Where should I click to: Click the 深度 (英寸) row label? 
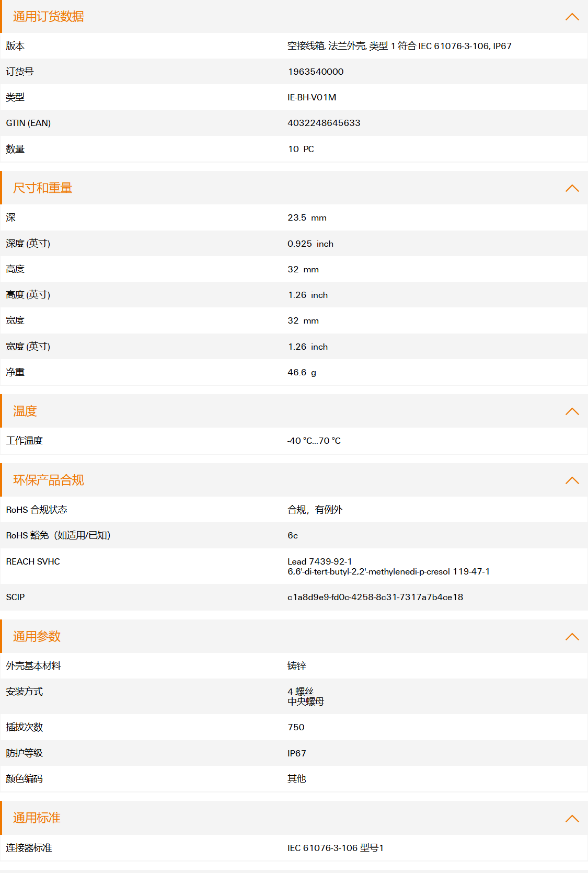tap(28, 244)
